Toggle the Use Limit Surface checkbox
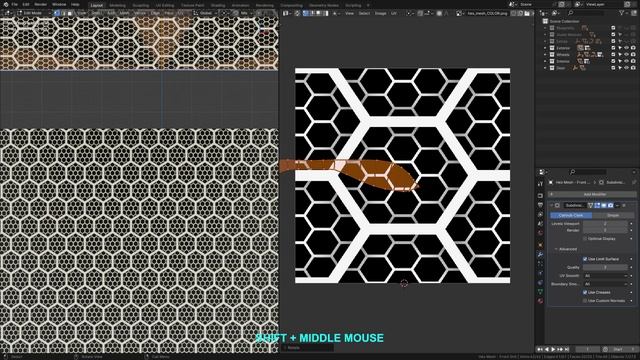 point(585,259)
